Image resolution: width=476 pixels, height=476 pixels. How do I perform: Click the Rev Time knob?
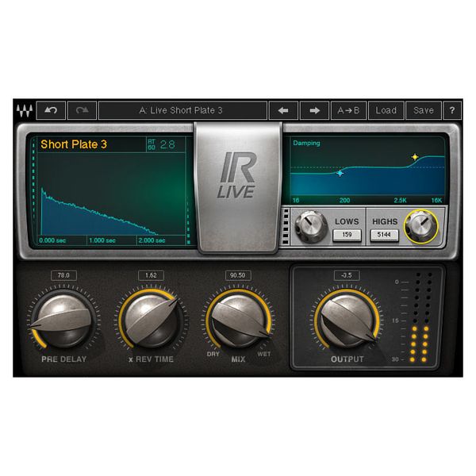tap(152, 321)
